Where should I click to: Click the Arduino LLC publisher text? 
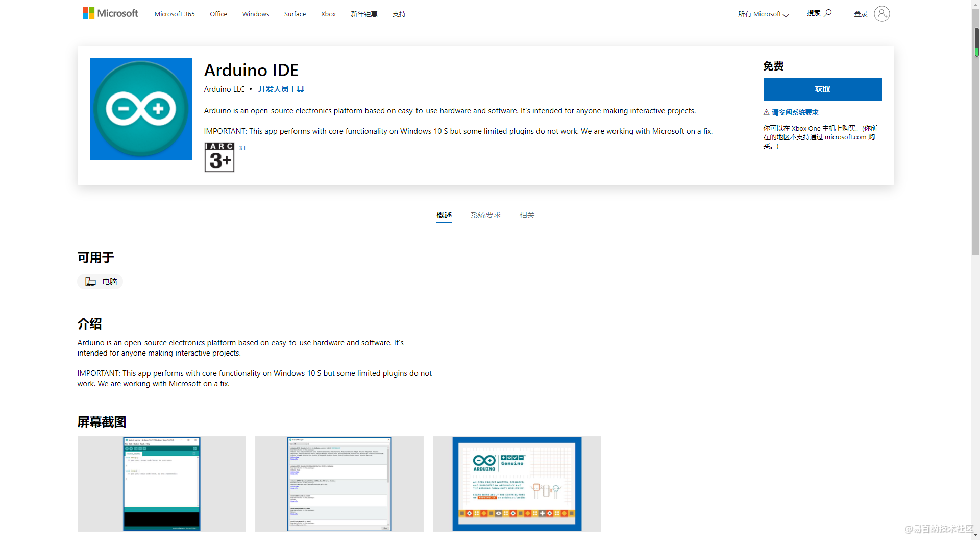coord(224,89)
